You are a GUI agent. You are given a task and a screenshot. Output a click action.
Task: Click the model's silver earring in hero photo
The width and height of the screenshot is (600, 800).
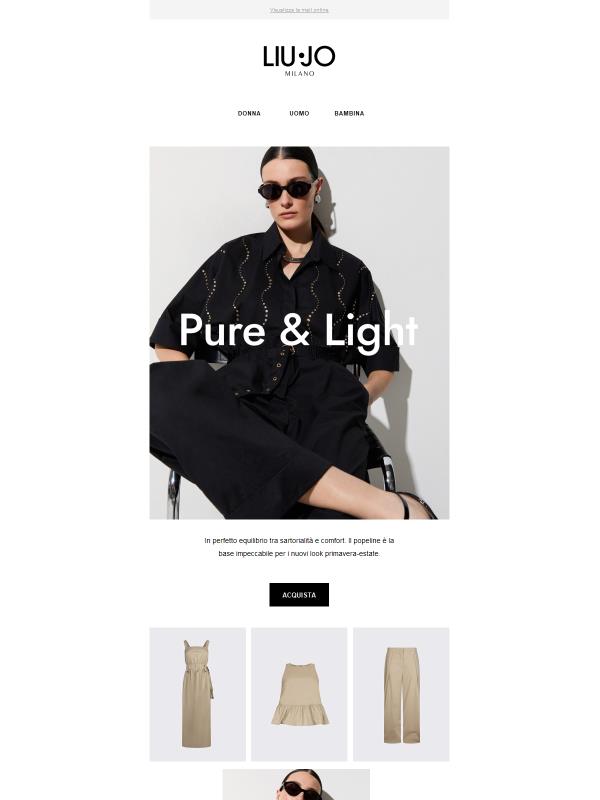pos(317,198)
